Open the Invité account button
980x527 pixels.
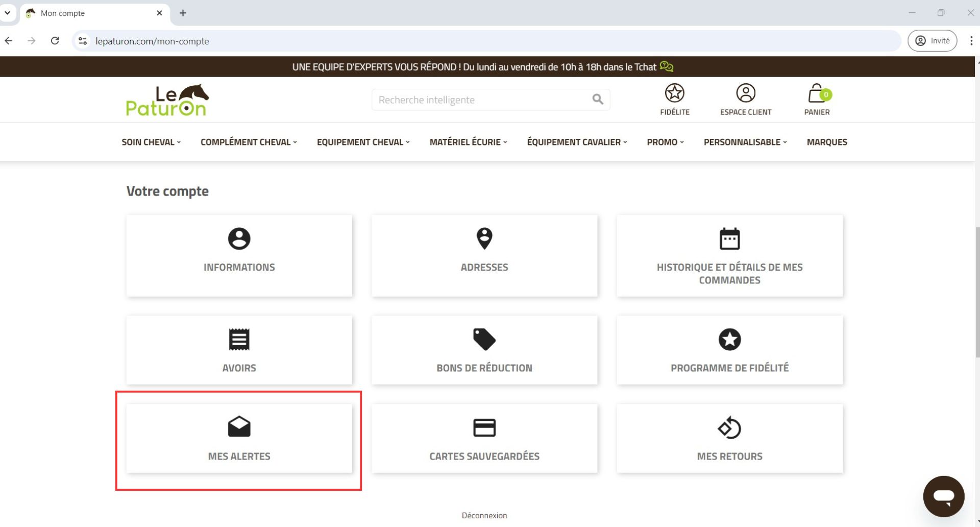tap(932, 40)
